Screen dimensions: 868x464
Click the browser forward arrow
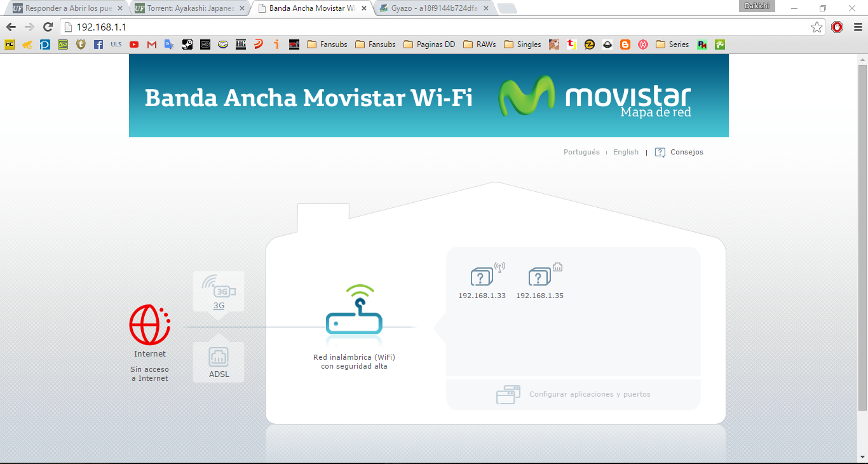[x=29, y=27]
